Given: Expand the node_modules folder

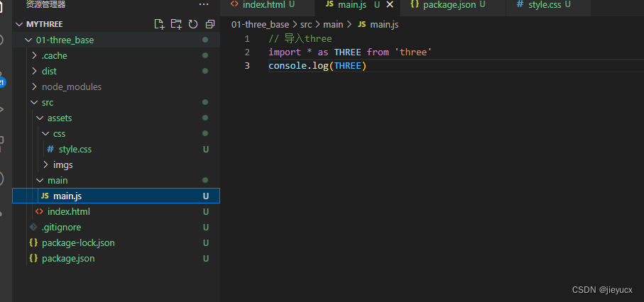Looking at the screenshot, I should tap(34, 86).
